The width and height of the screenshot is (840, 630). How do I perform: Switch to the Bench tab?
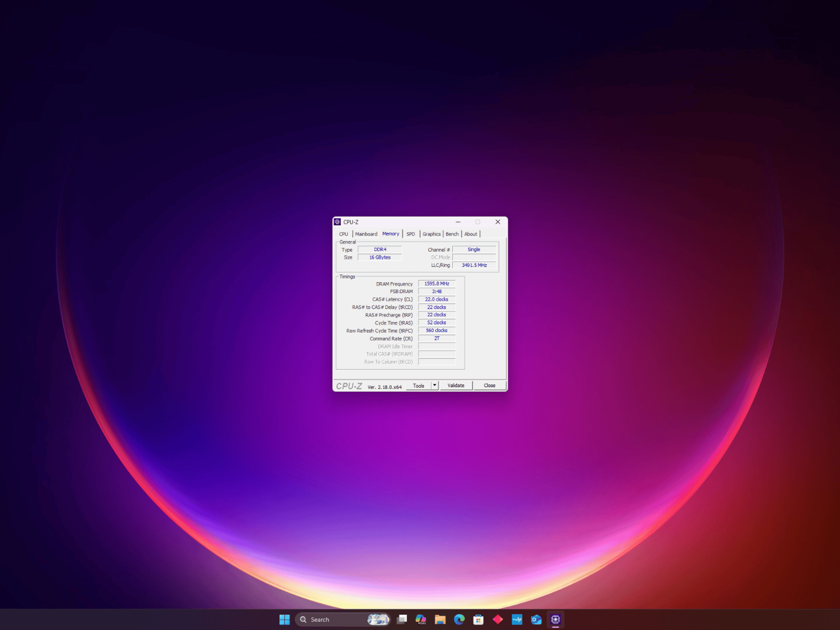(x=452, y=234)
